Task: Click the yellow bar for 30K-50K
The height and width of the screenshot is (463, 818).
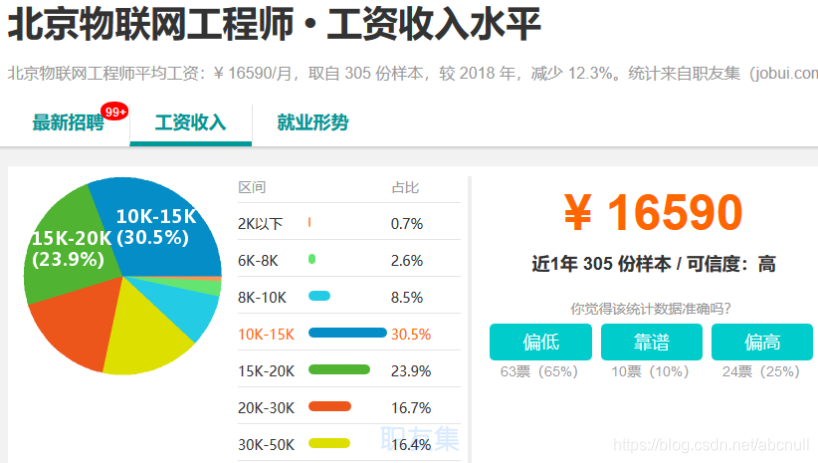Action: click(329, 443)
